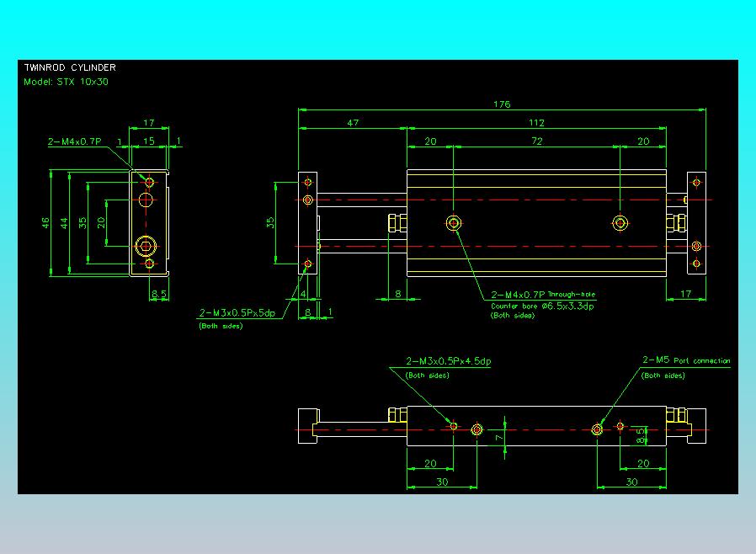Click the overall length dimension "176"
This screenshot has width=756, height=554.
(x=502, y=104)
